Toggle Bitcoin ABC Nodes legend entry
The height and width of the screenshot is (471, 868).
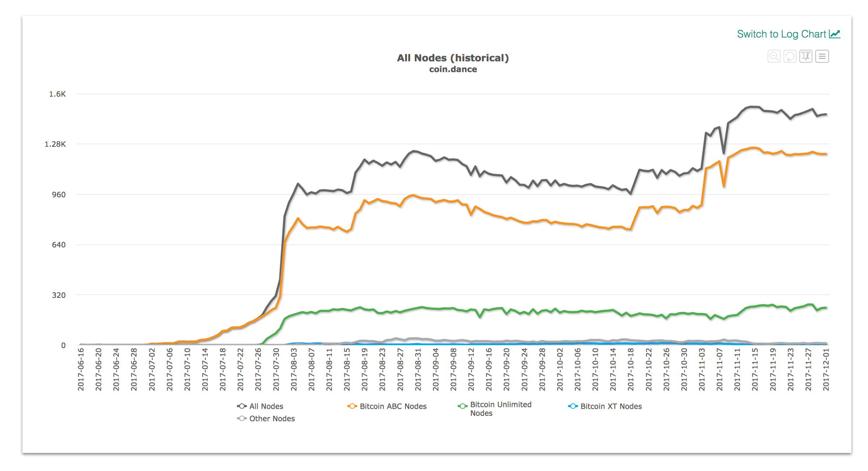393,406
